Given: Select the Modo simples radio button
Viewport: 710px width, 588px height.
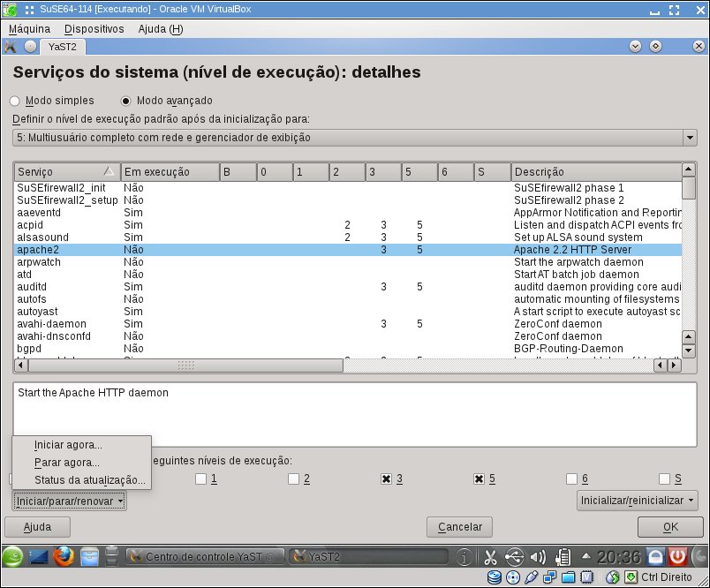Looking at the screenshot, I should 14,101.
